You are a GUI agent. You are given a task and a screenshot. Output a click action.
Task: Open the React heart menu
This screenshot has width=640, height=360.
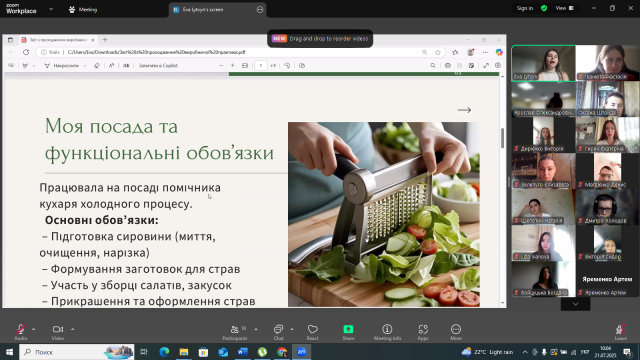[313, 332]
